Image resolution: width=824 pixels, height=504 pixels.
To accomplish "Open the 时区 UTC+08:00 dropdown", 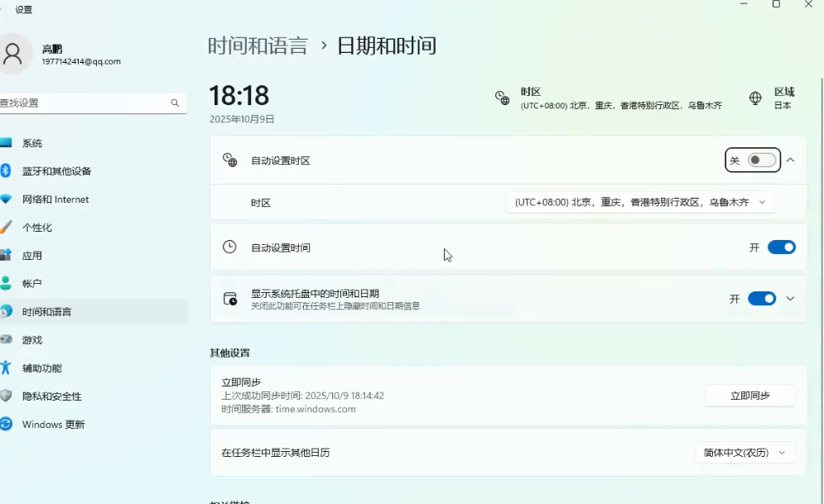I will tap(640, 203).
